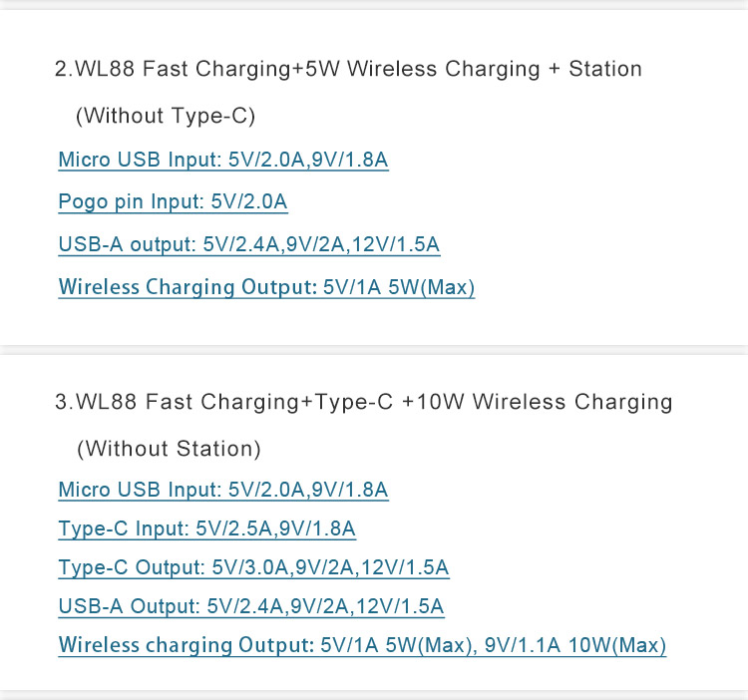This screenshot has width=748, height=700.
Task: Click the '(Without Station)' subtitle text
Action: click(169, 449)
